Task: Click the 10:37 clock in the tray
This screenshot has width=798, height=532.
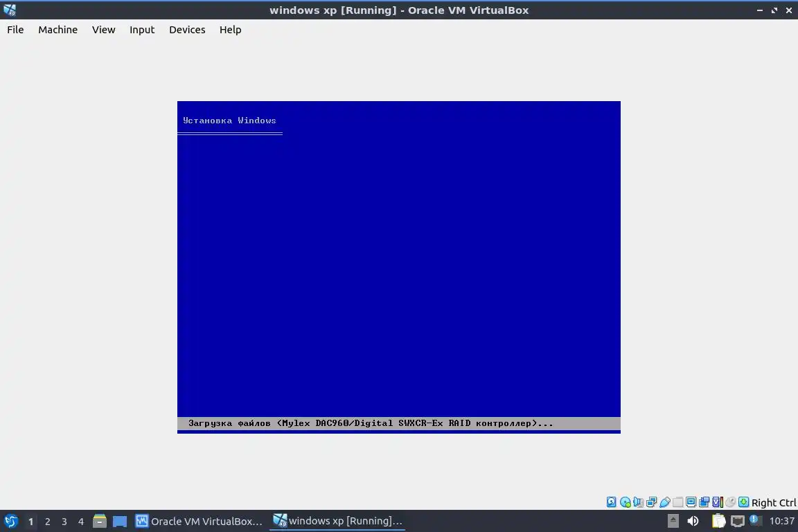Action: 781,521
